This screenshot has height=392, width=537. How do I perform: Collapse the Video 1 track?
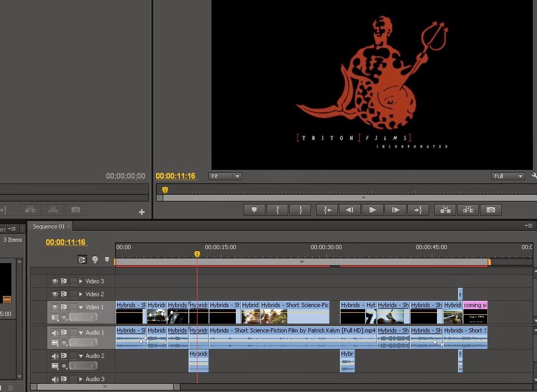(81, 307)
